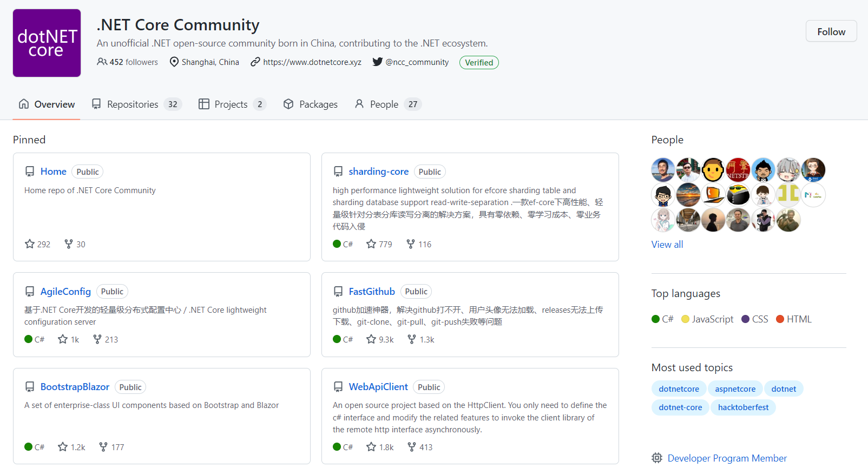View WebApiClient's 413 forks
Screen dimensions: 868x474
420,447
